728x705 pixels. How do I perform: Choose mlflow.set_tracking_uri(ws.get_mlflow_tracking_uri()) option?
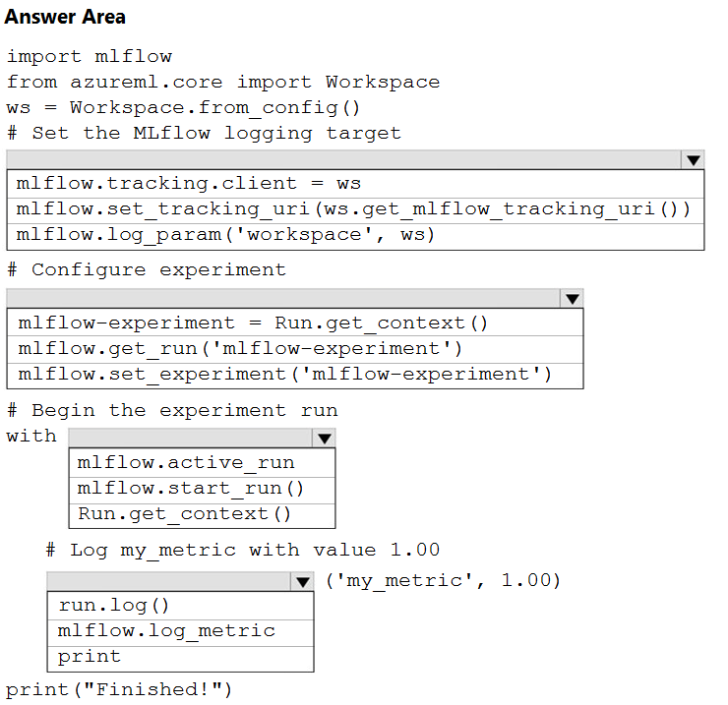[x=356, y=210]
